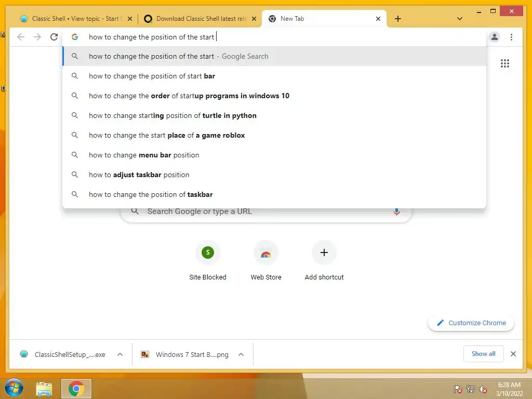Open Chrome's three-dot menu

point(511,37)
